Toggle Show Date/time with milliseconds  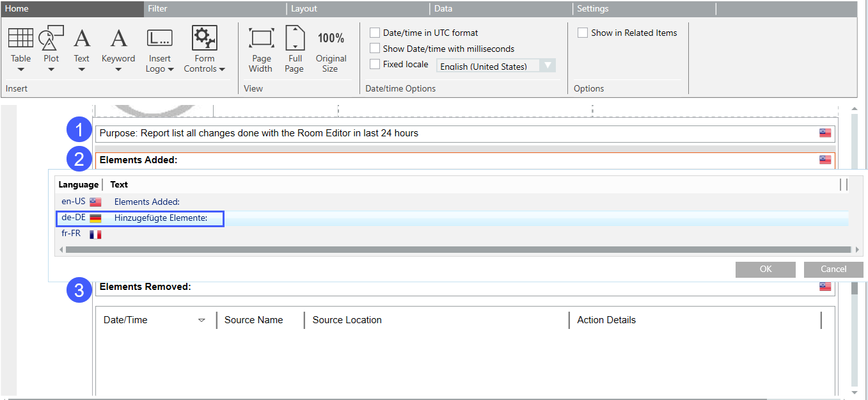pos(375,49)
